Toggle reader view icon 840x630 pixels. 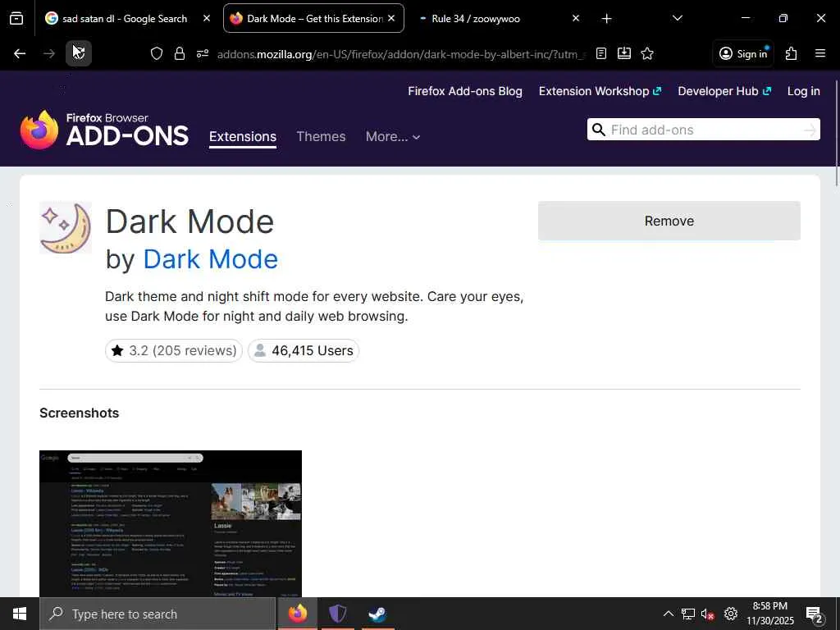[x=601, y=53]
